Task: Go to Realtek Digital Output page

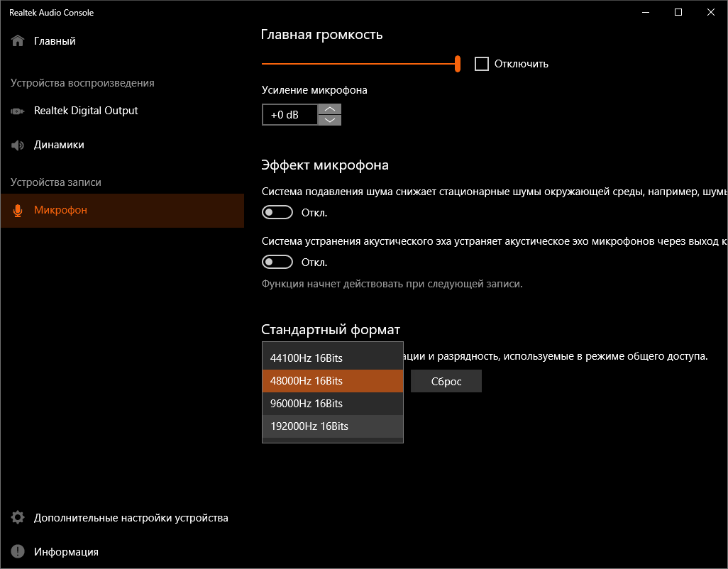Action: coord(86,111)
